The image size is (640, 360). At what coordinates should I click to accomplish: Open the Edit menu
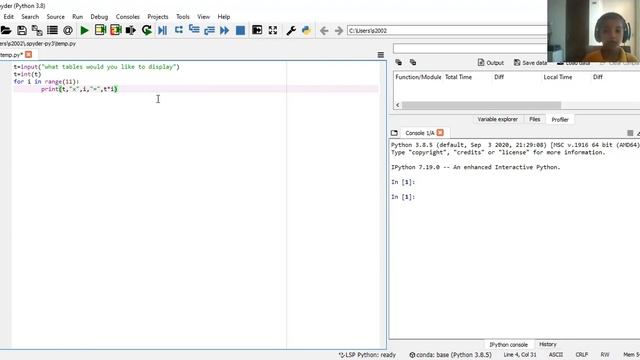[x=9, y=17]
